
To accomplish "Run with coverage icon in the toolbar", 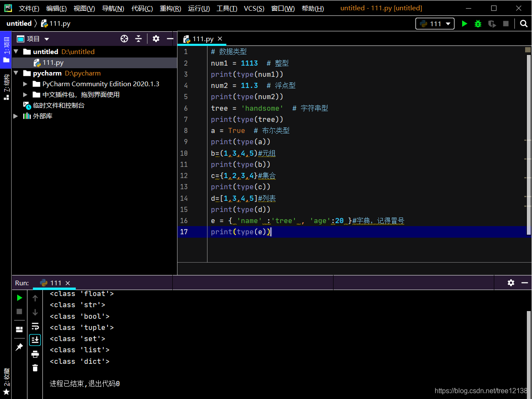I will point(492,24).
